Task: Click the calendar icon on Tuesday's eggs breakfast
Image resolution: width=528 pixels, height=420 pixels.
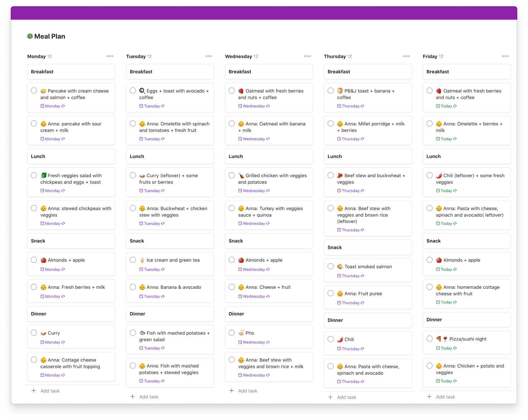Action: coord(141,106)
